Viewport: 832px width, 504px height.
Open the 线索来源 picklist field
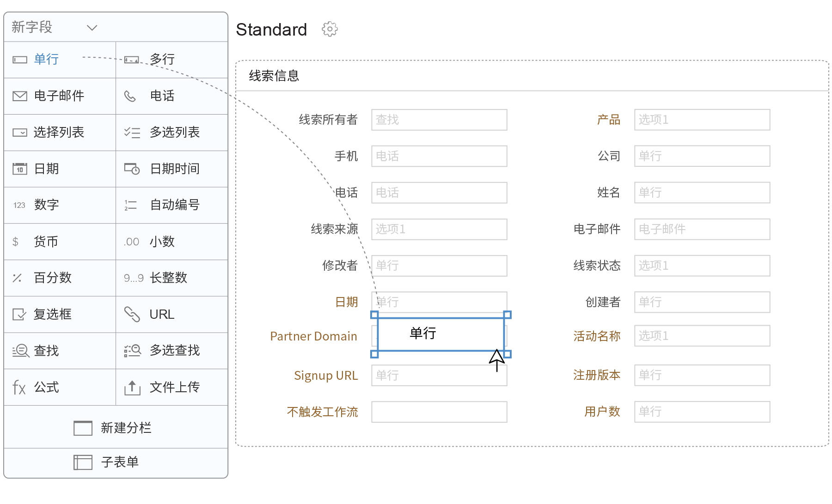[439, 229]
